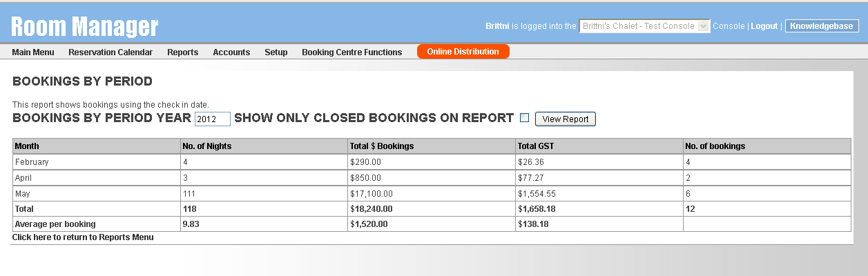Toggle the closed bookings only checkbox
This screenshot has width=868, height=276.
click(524, 118)
